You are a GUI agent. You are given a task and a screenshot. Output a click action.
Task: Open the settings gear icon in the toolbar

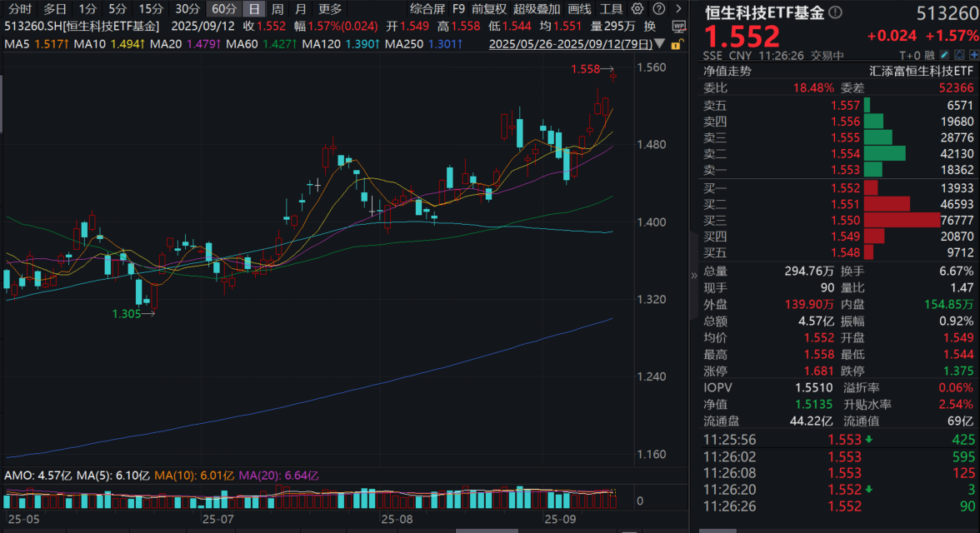pos(637,9)
